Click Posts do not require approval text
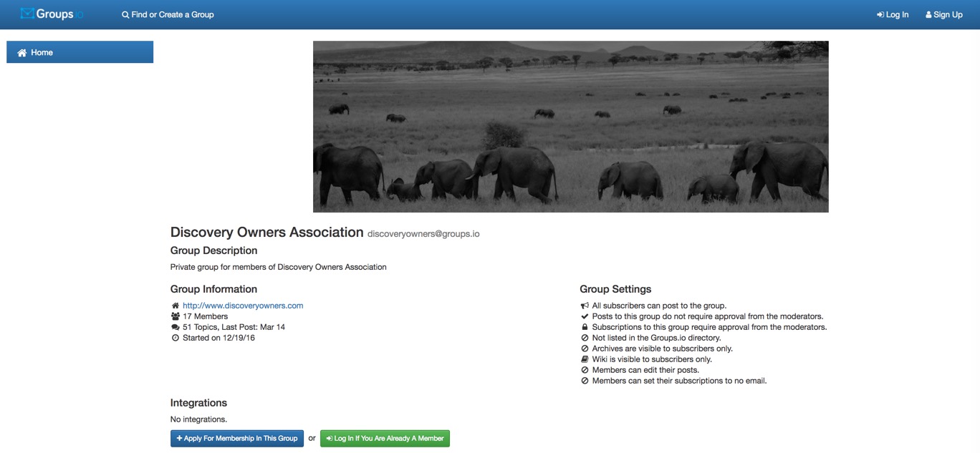Viewport: 980px width, 453px height. click(x=708, y=316)
